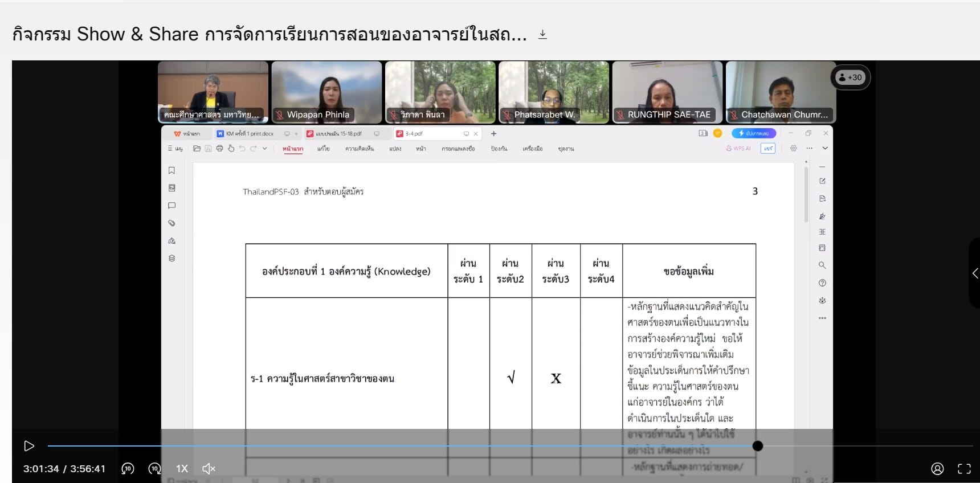The height and width of the screenshot is (483, 980).
Task: Open the ป้องกัน ribbon tab
Action: coord(499,149)
